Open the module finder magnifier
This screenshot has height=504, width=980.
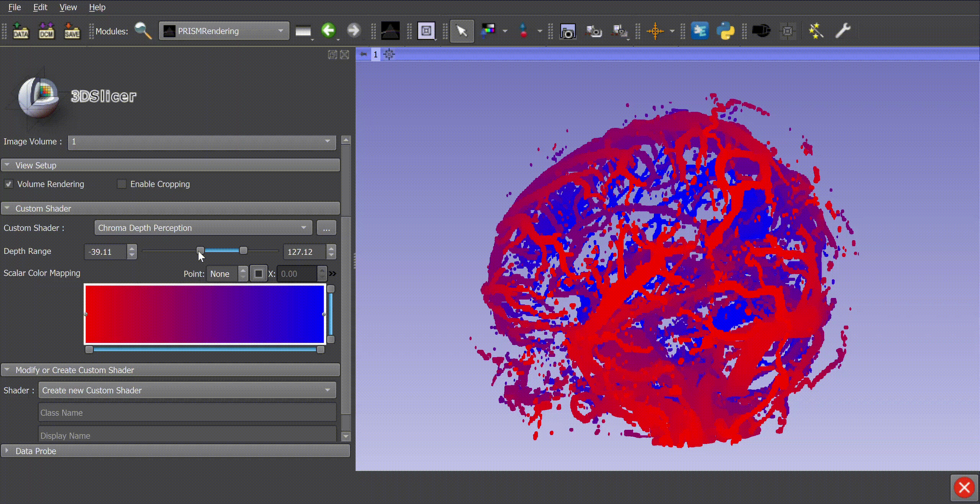[143, 31]
